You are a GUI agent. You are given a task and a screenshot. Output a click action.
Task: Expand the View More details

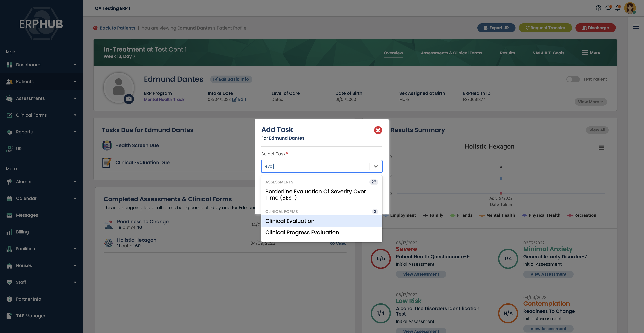point(590,102)
